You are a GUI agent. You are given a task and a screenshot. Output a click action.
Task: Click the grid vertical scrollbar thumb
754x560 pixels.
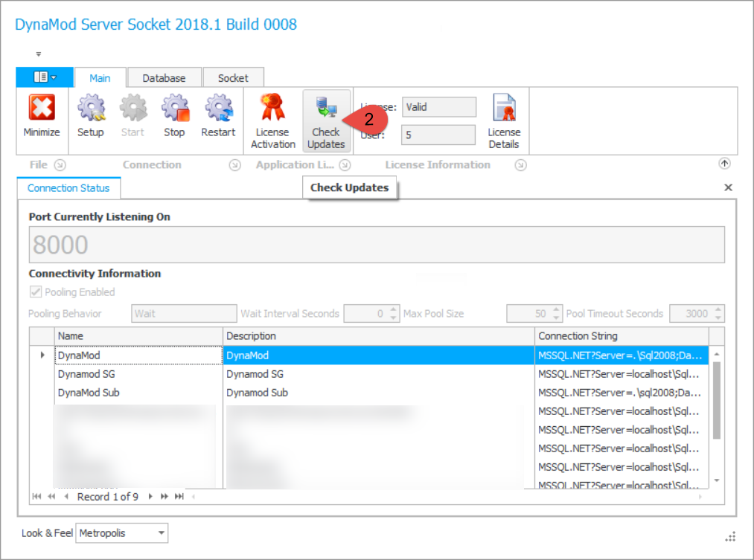tap(717, 401)
